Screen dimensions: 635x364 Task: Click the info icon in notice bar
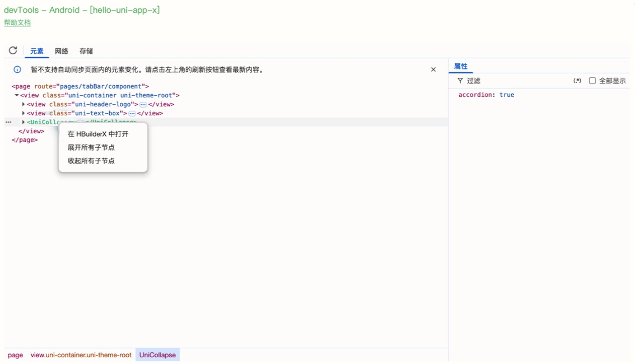point(17,69)
